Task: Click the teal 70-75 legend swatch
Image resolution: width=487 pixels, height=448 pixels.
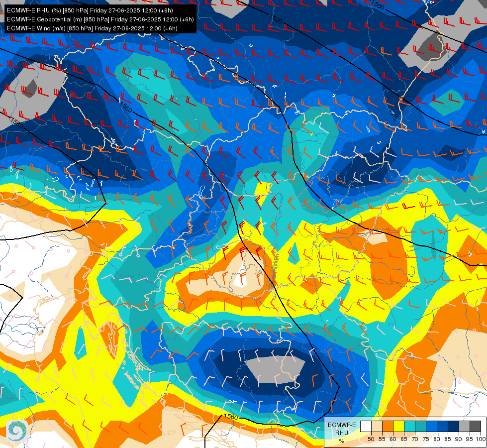Action: coord(420,426)
